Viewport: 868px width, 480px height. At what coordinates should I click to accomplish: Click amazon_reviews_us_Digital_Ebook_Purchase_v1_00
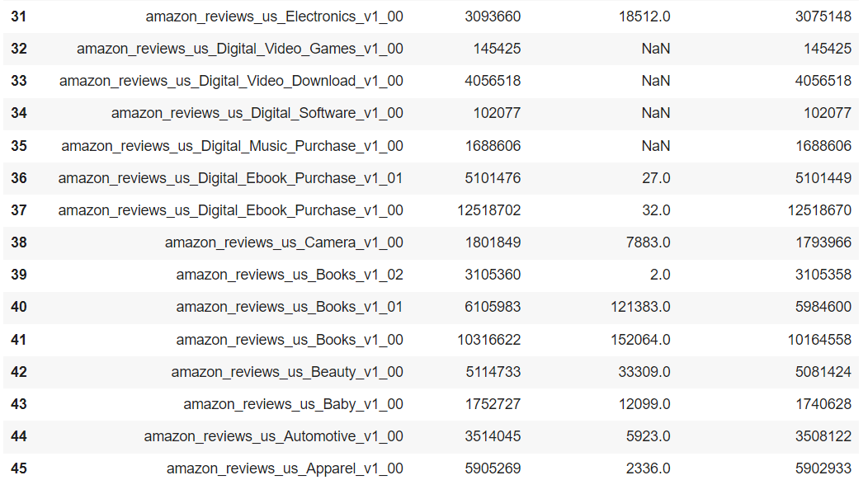[230, 210]
